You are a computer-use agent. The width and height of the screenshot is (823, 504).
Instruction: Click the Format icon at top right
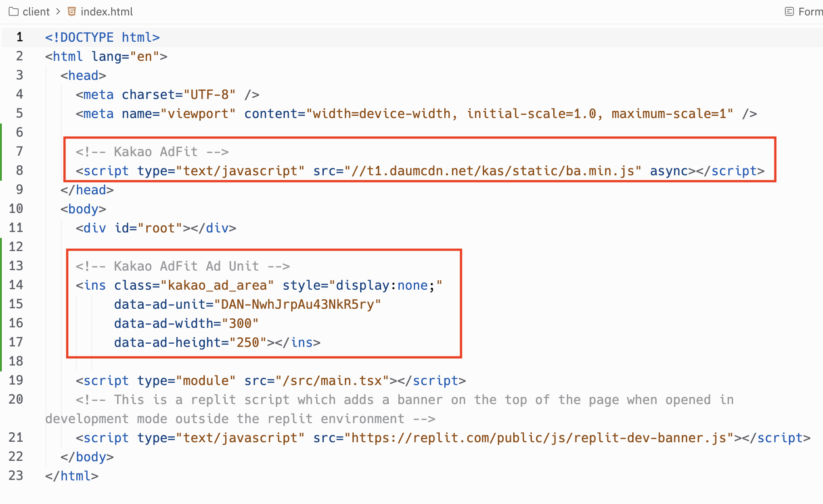(789, 11)
